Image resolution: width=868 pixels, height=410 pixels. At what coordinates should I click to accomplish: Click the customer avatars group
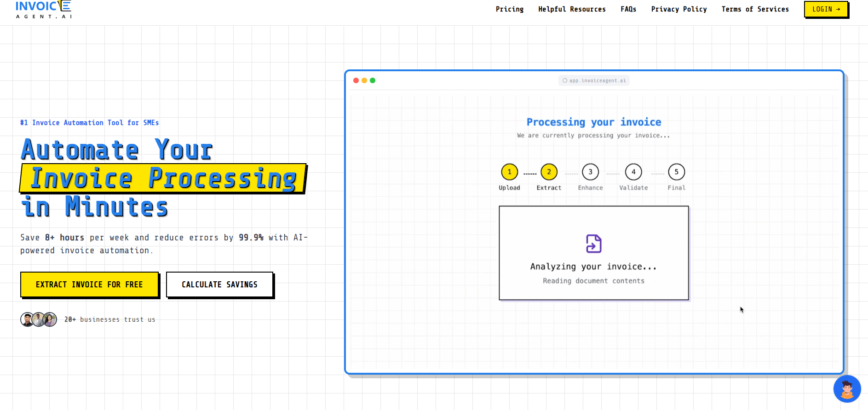(x=39, y=319)
